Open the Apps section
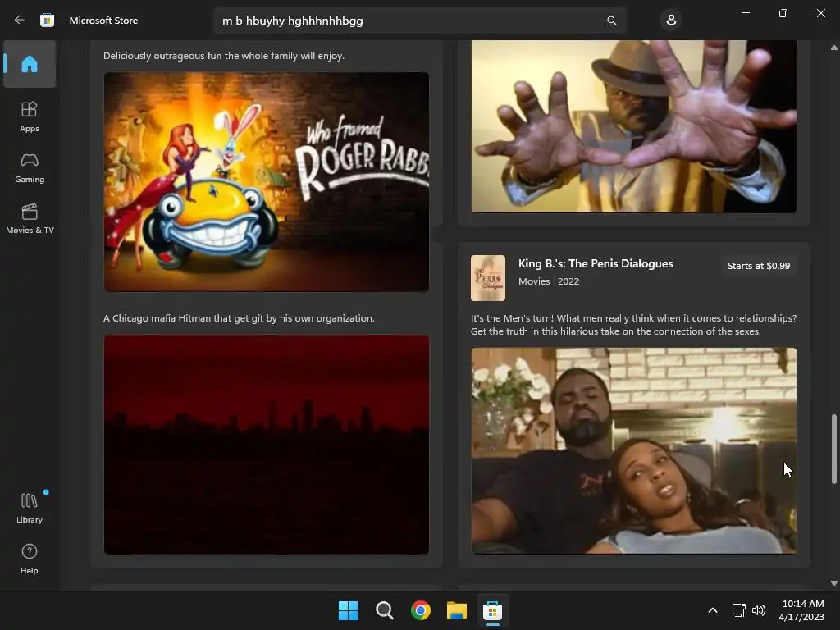 tap(30, 116)
